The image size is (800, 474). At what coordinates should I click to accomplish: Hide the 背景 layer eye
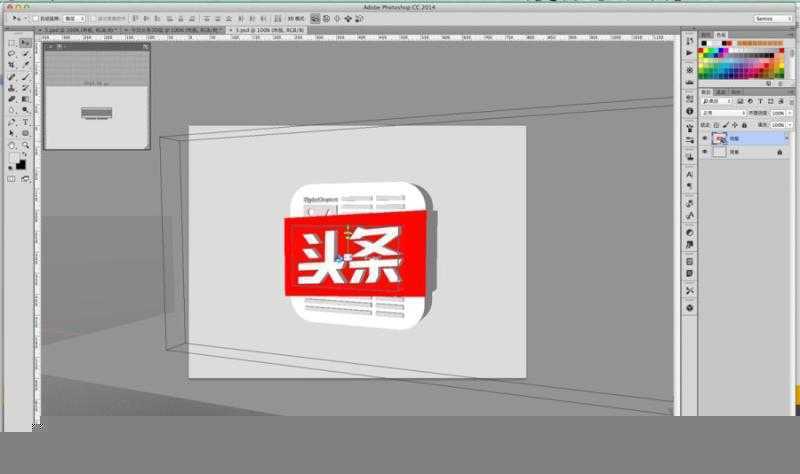tap(705, 152)
